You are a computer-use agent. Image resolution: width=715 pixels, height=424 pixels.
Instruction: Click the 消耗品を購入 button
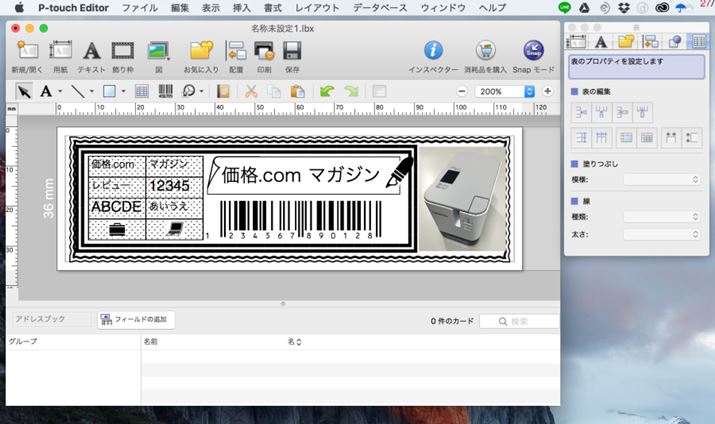tap(485, 51)
